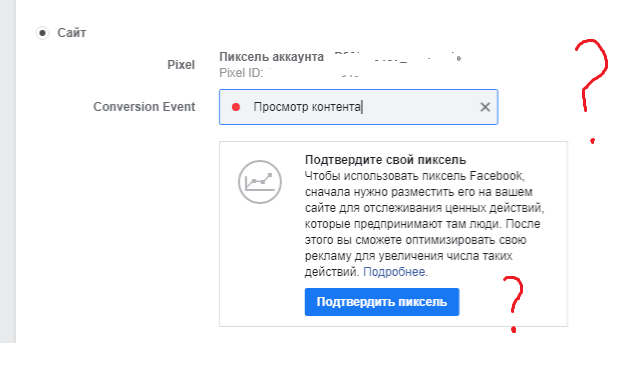Click the Conversion Event field label
Viewport: 640px width, 376px height.
[144, 107]
